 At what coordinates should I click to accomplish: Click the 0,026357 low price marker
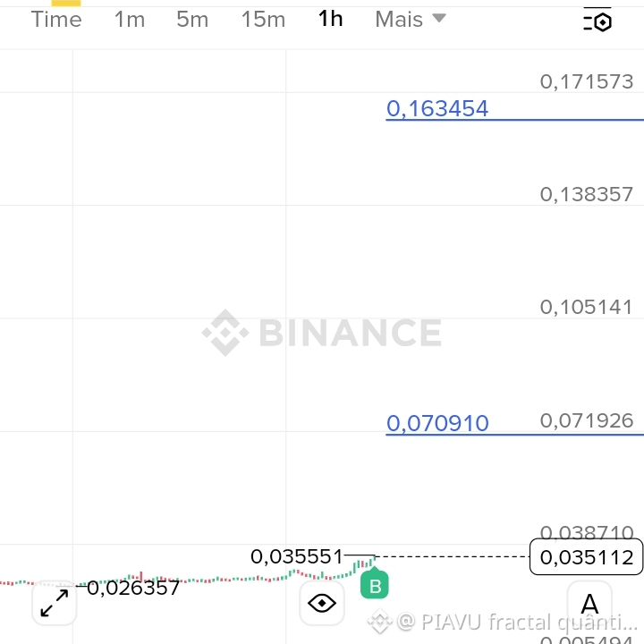pos(133,588)
